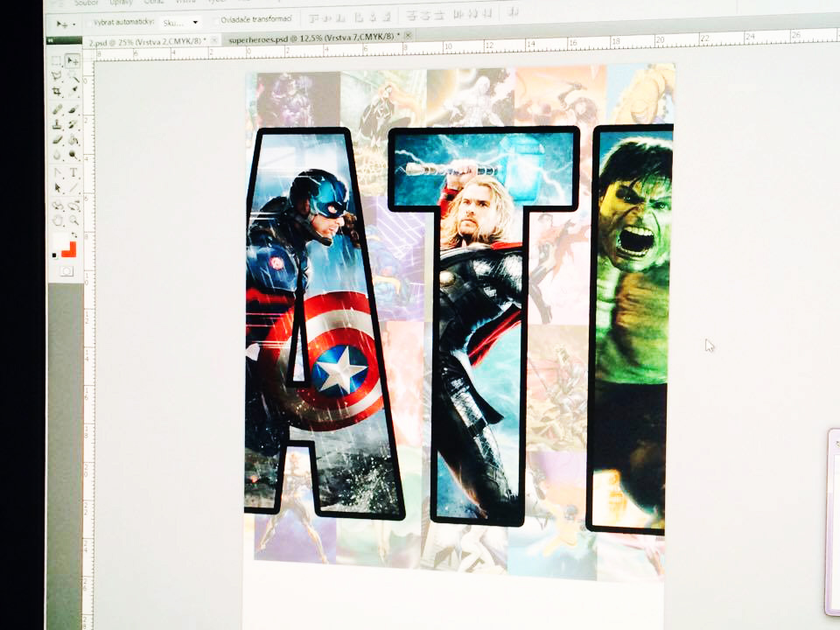The image size is (840, 630).
Task: Click the Align vertical centers icon
Action: (x=327, y=17)
